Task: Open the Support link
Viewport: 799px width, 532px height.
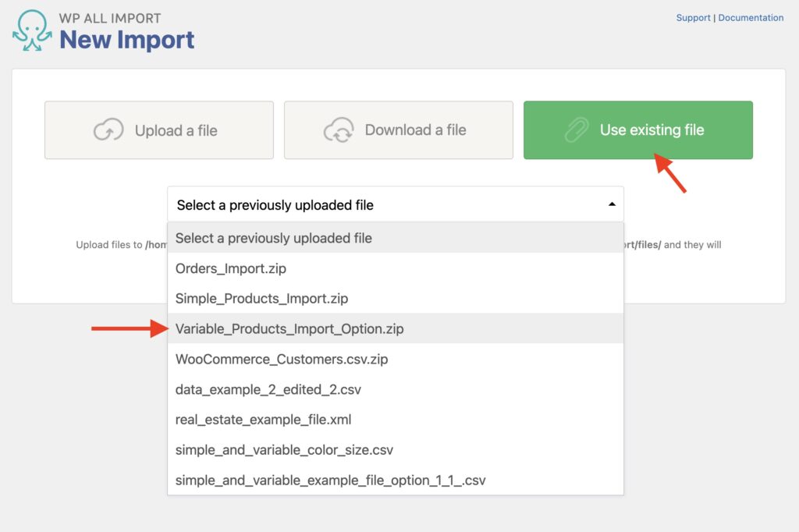Action: tap(693, 17)
